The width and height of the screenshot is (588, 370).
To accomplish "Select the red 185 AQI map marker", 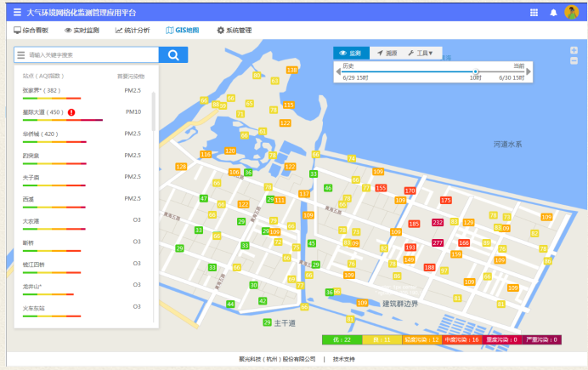I will [x=414, y=224].
